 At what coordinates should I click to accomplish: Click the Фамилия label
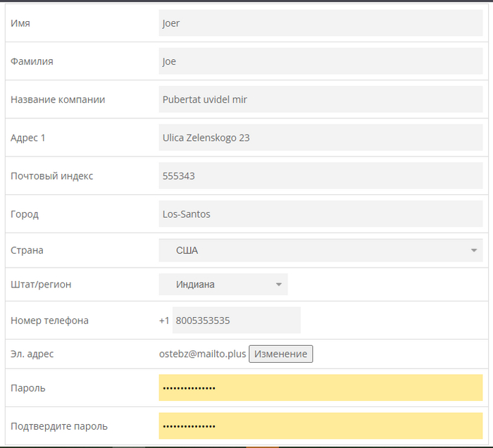(32, 61)
